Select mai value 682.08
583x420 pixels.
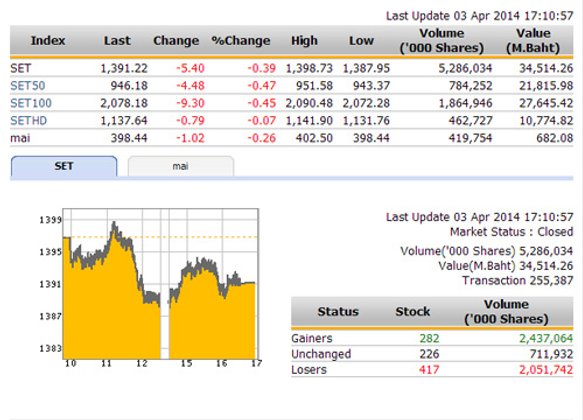(555, 138)
